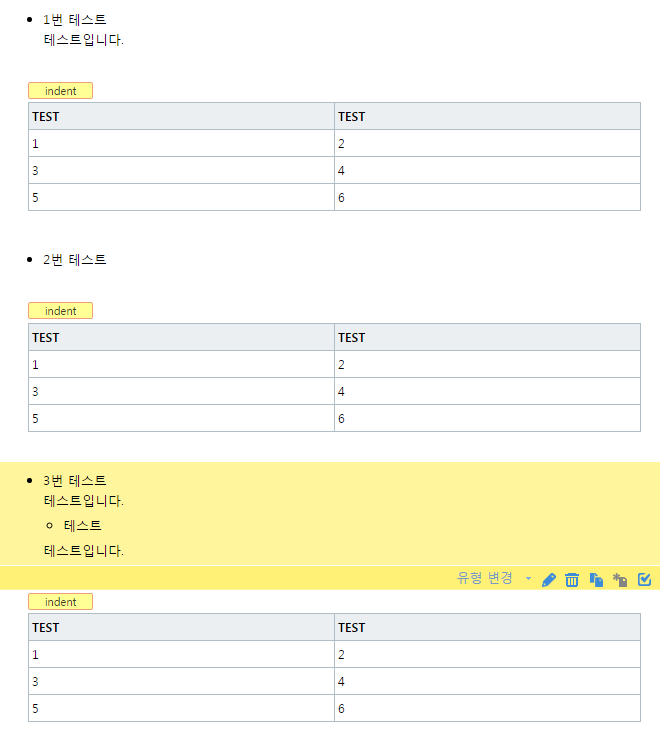The width and height of the screenshot is (660, 752).
Task: Click the second indent tag
Action: pos(60,311)
